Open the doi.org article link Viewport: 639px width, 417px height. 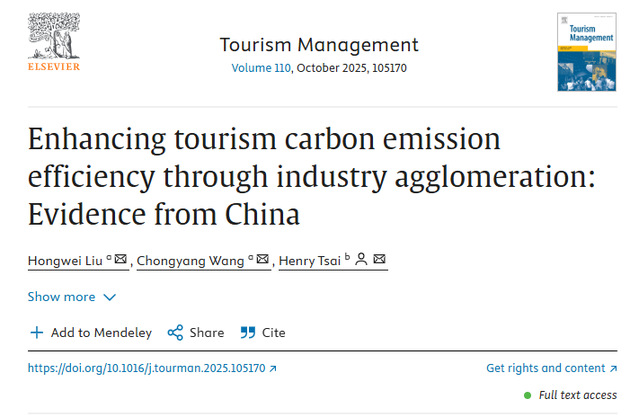coord(147,368)
